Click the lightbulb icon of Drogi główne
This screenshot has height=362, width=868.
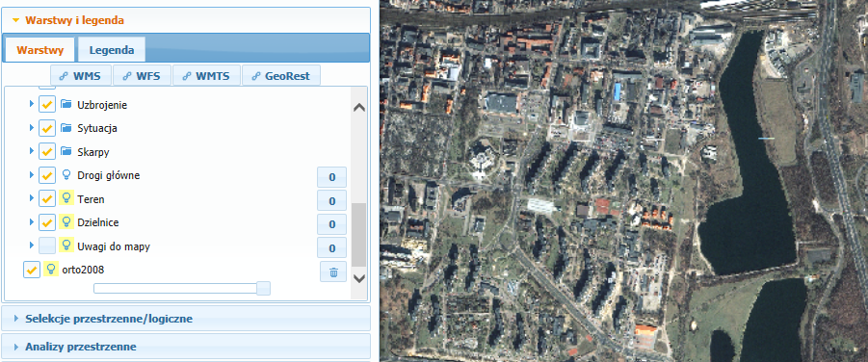click(x=66, y=175)
